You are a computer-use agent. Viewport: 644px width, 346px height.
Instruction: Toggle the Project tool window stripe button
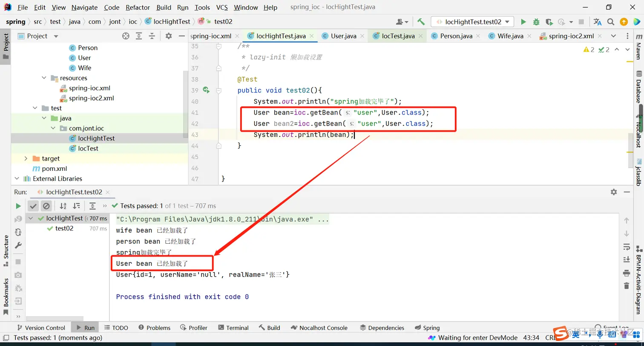point(6,46)
